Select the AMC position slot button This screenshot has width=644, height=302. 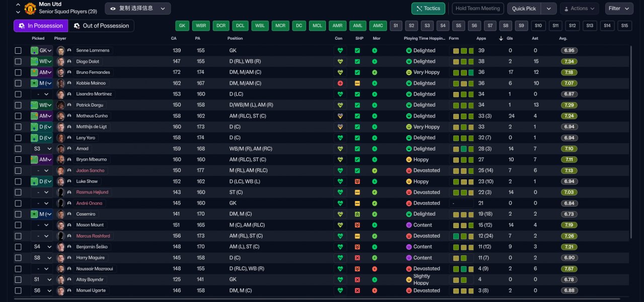click(378, 26)
